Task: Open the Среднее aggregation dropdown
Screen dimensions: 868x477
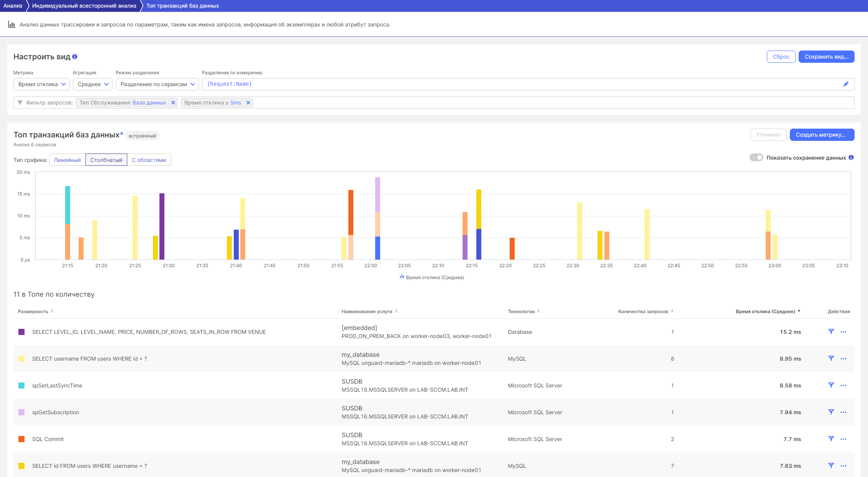Action: (x=92, y=84)
